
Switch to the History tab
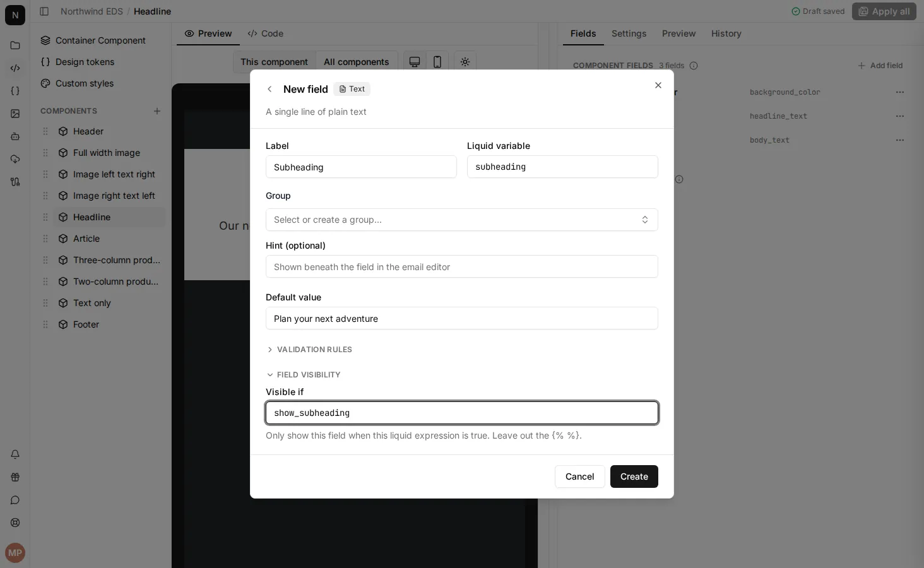(726, 33)
